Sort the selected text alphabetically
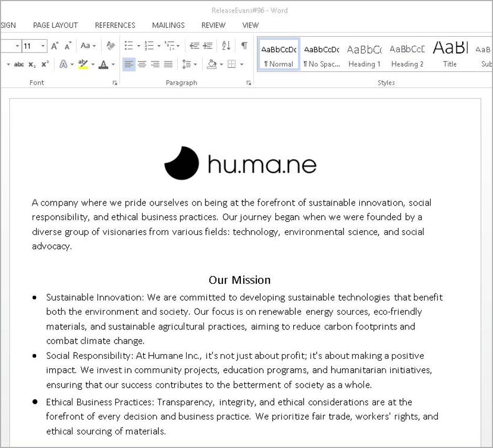This screenshot has height=448, width=493. tap(226, 46)
